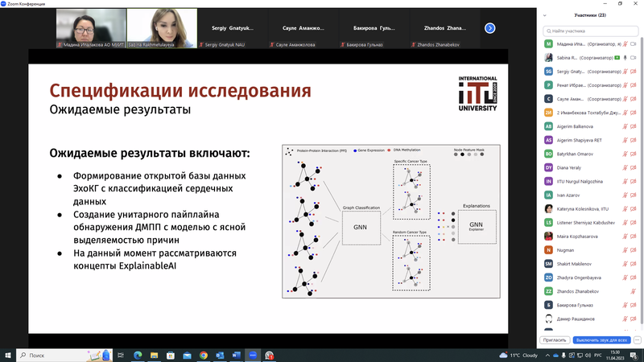Click camera icon beside Мадина in participants
This screenshot has height=362, width=644.
[x=634, y=44]
